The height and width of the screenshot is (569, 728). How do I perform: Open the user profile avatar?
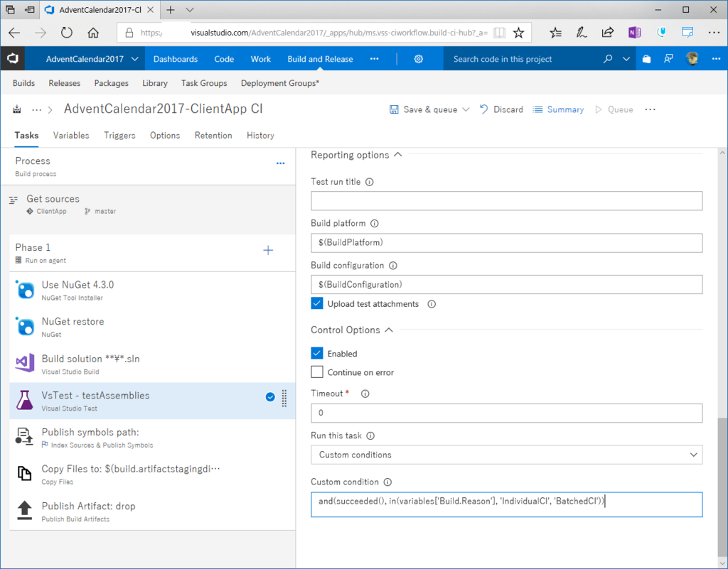[692, 59]
